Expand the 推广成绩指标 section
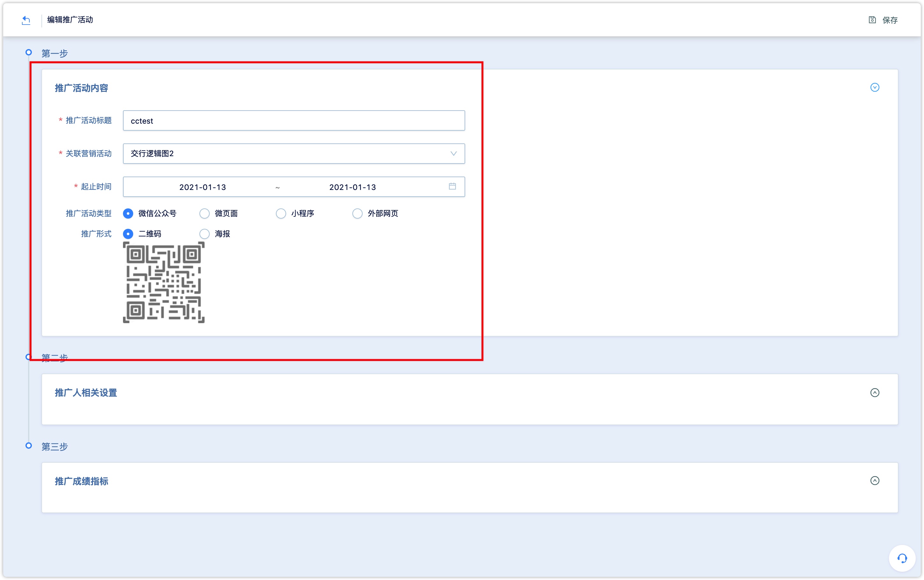Image resolution: width=924 pixels, height=580 pixels. point(875,481)
